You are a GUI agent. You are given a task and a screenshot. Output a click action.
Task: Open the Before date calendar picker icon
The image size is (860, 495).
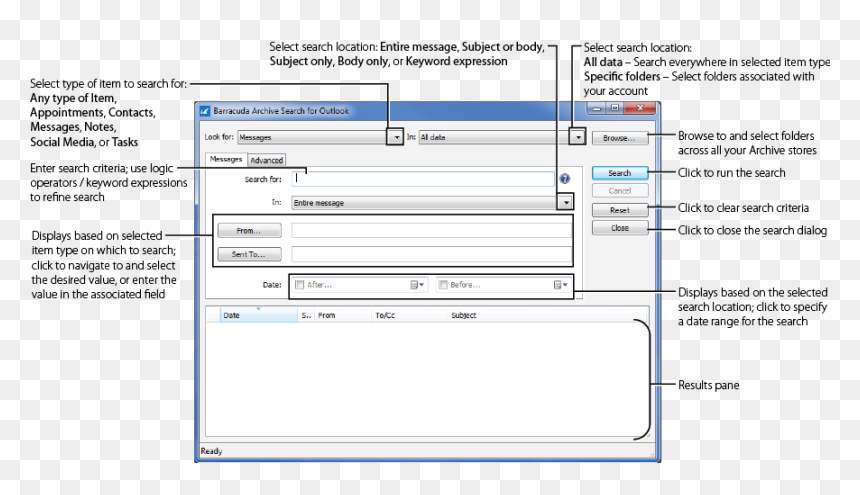coord(560,285)
